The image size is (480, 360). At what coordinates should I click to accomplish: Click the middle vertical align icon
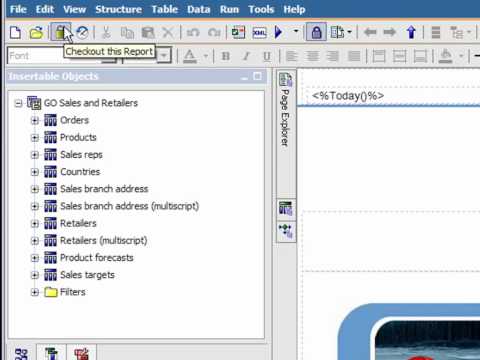click(399, 56)
